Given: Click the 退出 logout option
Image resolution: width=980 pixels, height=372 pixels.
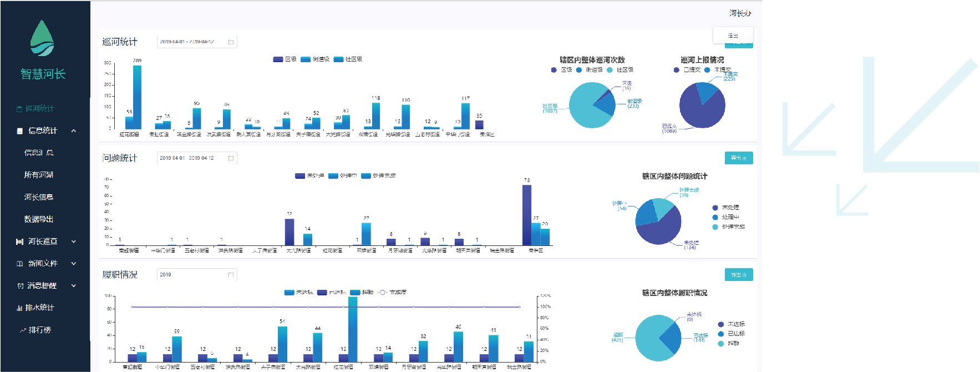Looking at the screenshot, I should [733, 36].
